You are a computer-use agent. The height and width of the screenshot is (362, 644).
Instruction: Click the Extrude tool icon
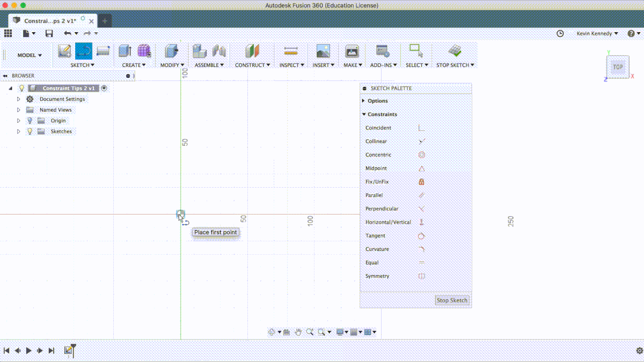coord(125,51)
